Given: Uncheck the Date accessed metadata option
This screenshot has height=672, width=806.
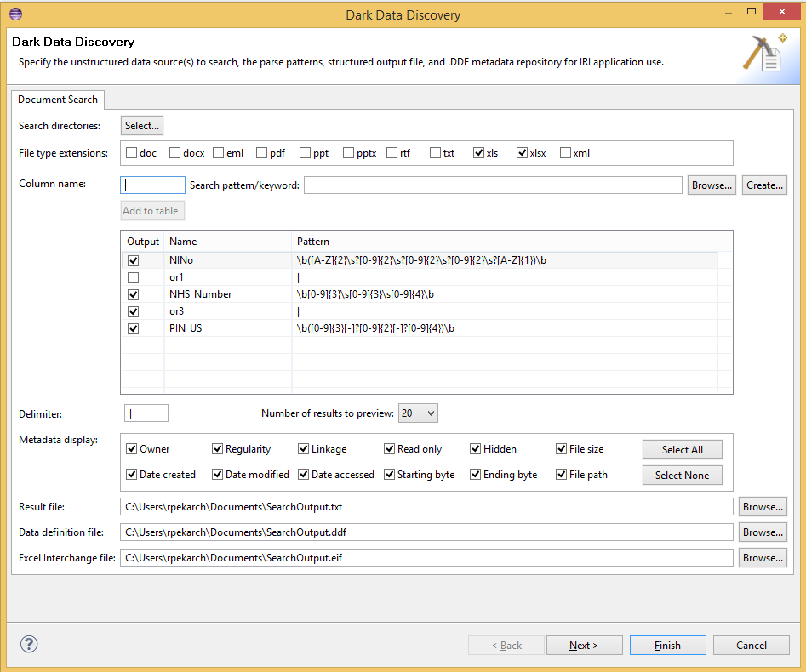Looking at the screenshot, I should coord(304,474).
